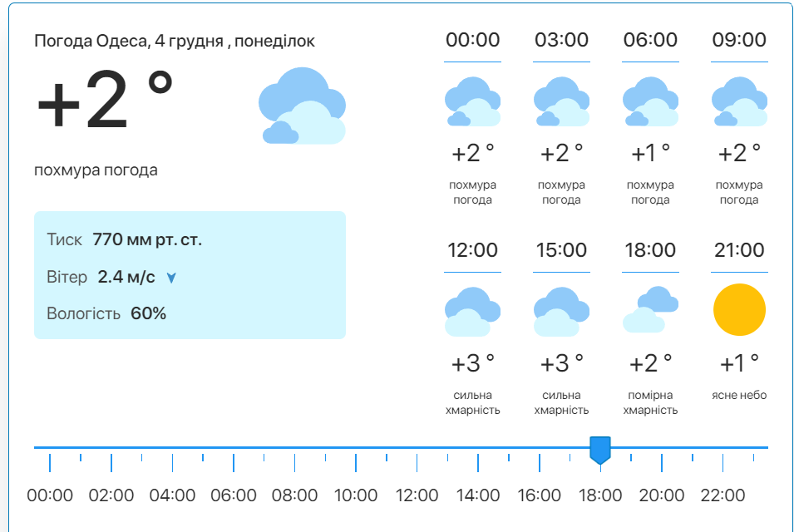This screenshot has height=532, width=794.
Task: Select the 21:00 forecast time header
Action: point(739,250)
